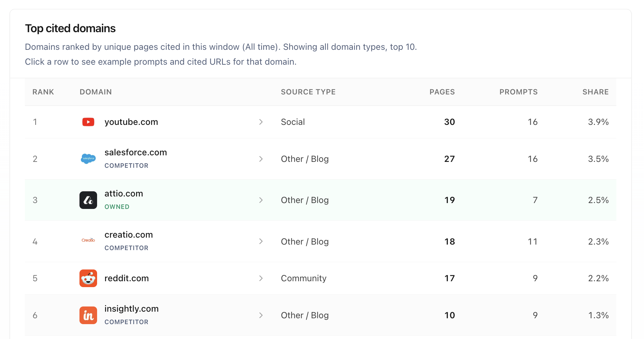The height and width of the screenshot is (339, 644).
Task: Click the 3.9% share value
Action: (598, 122)
